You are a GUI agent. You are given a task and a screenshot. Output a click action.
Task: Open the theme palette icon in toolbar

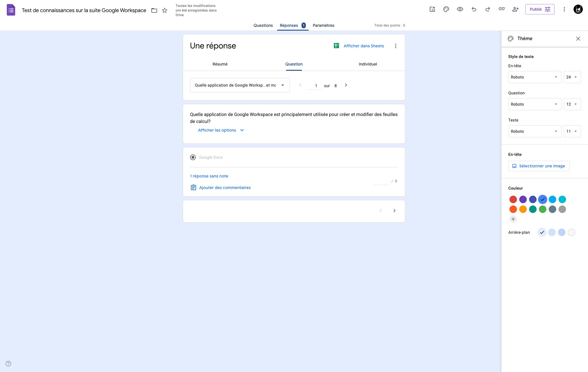446,9
